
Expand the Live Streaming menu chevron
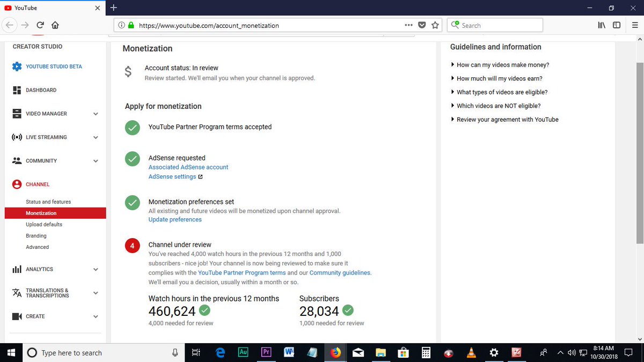point(96,137)
